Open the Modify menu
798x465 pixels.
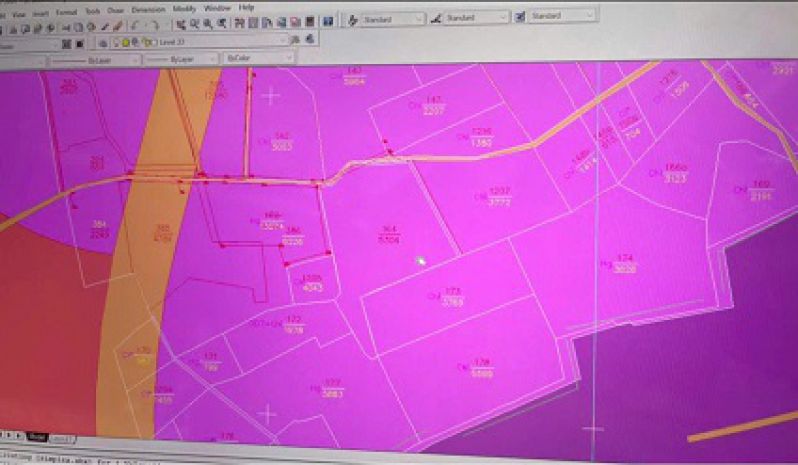tap(185, 8)
